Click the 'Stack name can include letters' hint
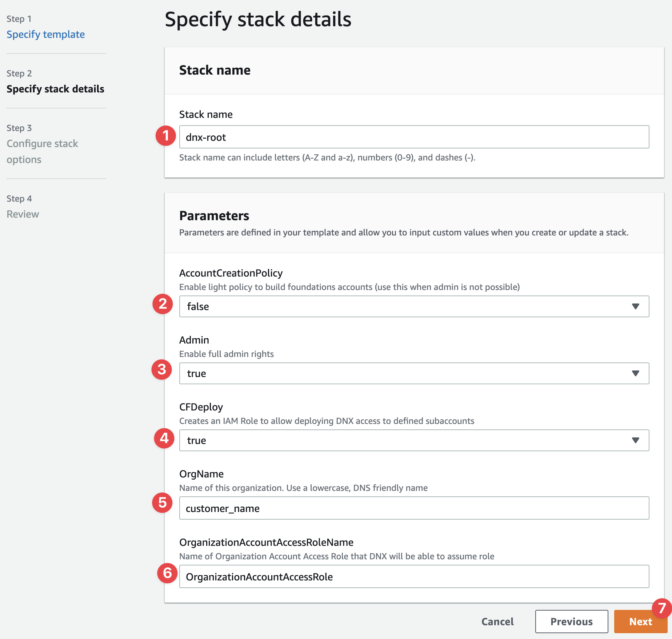Image resolution: width=672 pixels, height=639 pixels. click(327, 158)
